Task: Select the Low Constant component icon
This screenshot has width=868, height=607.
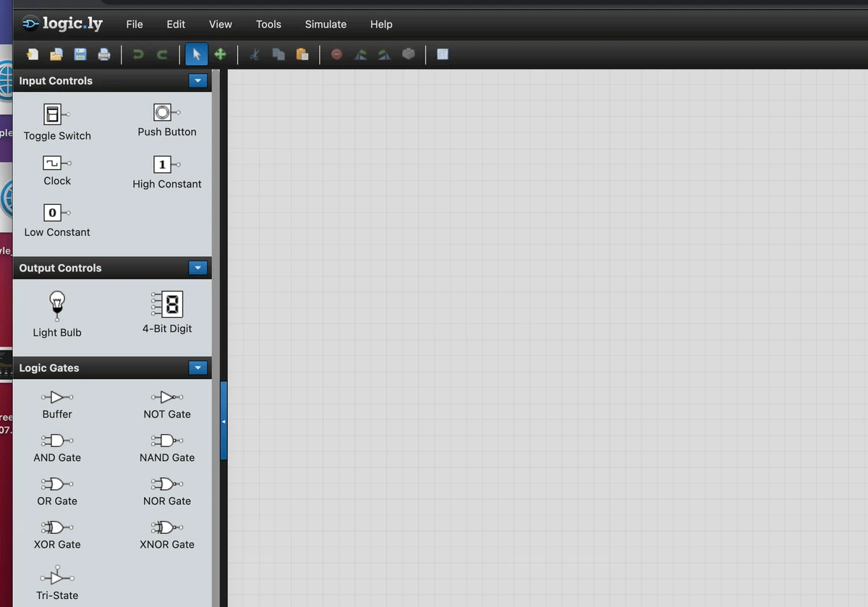Action: [x=56, y=213]
